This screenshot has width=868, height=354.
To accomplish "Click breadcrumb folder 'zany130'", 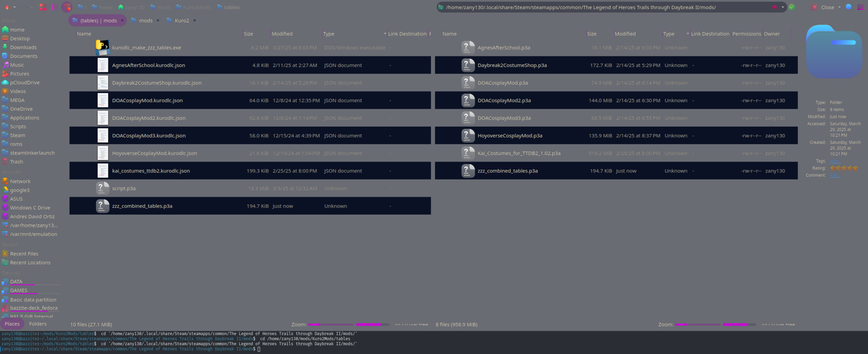I will [x=132, y=7].
